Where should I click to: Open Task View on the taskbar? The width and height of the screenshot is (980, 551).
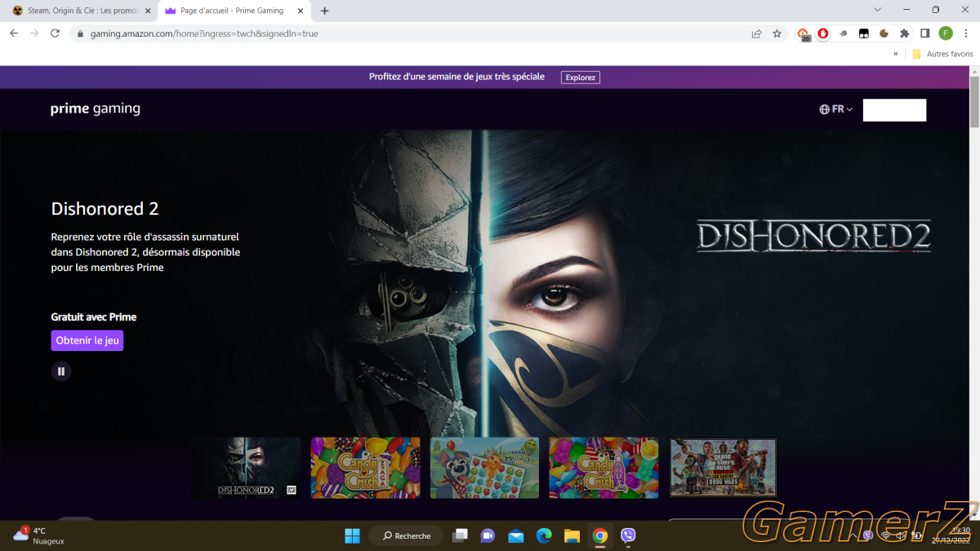461,535
